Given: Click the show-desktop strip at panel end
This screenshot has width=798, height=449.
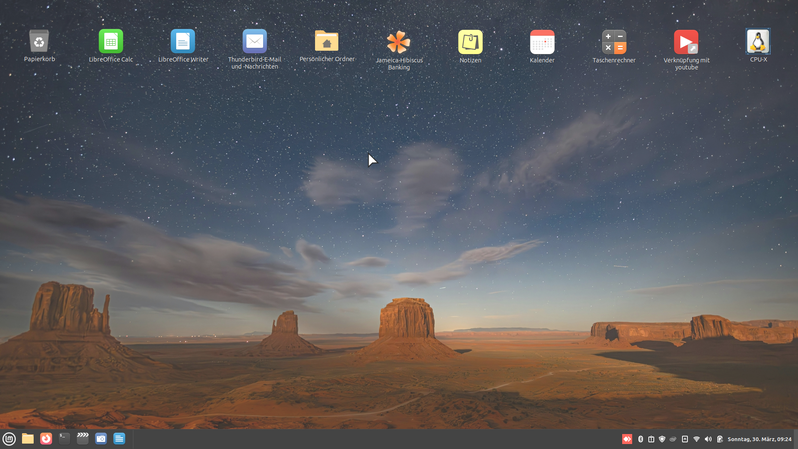Looking at the screenshot, I should tap(795, 439).
